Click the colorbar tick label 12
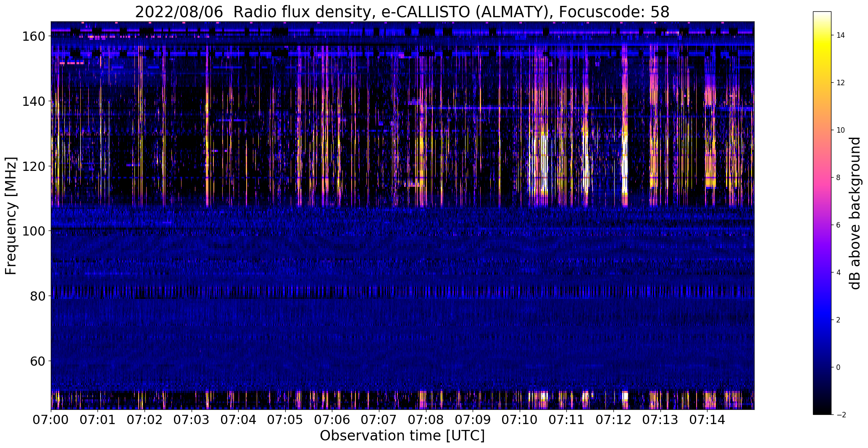 pyautogui.click(x=841, y=83)
